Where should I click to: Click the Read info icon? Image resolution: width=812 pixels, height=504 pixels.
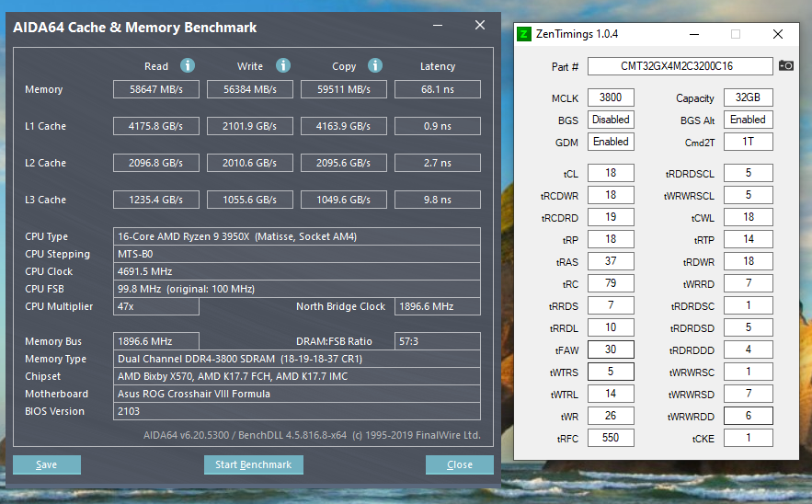(188, 65)
